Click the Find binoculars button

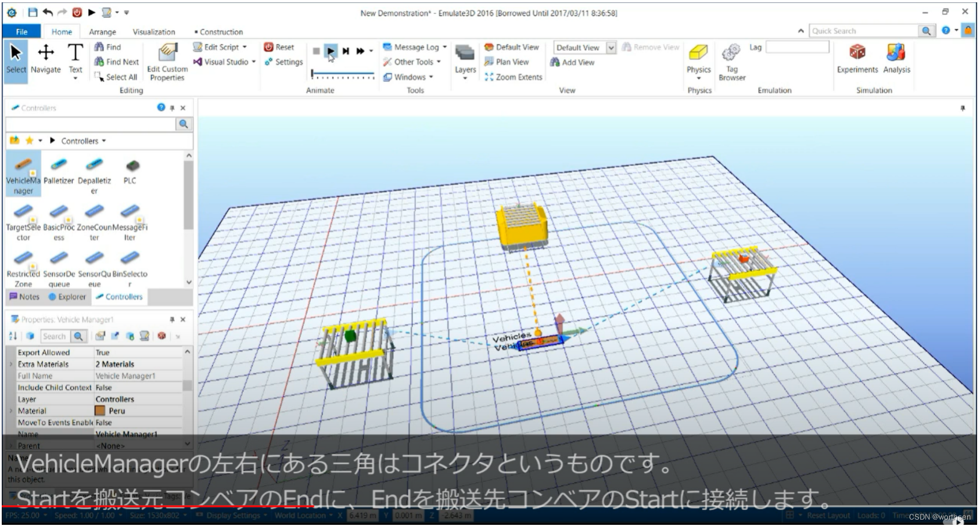click(108, 47)
